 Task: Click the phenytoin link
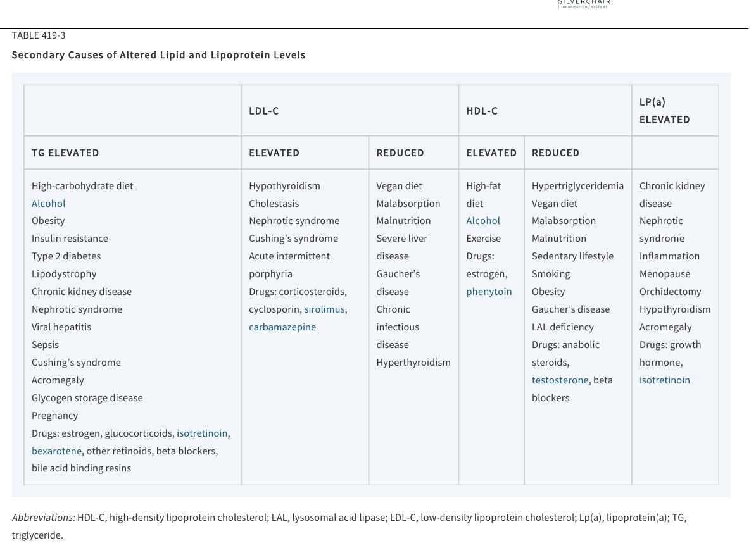tap(489, 292)
